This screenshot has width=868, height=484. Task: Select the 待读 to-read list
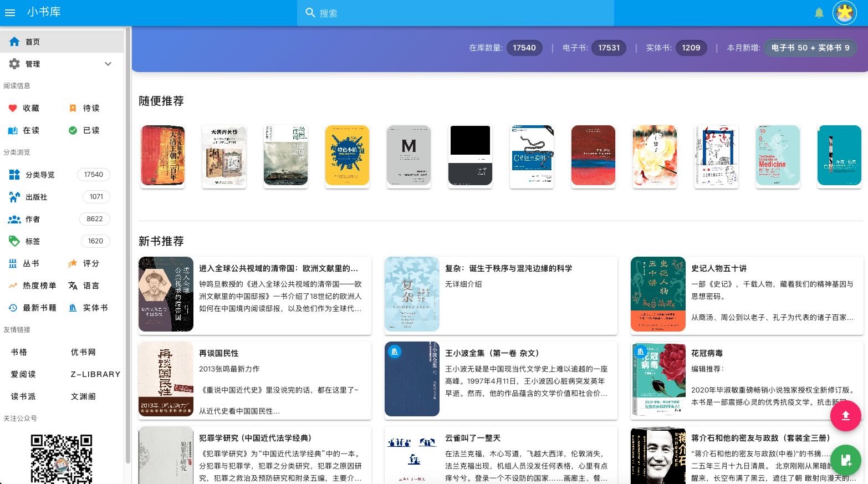click(90, 108)
